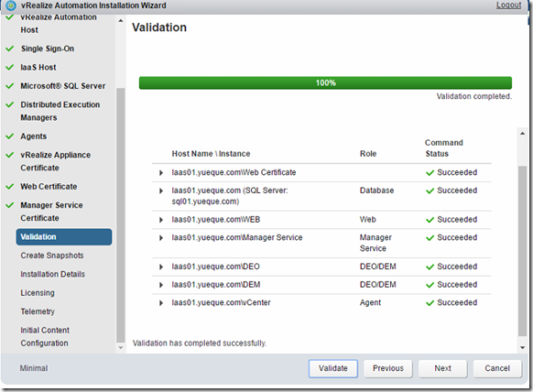Select Initial Content Configuration step
The image size is (533, 392).
coord(45,336)
